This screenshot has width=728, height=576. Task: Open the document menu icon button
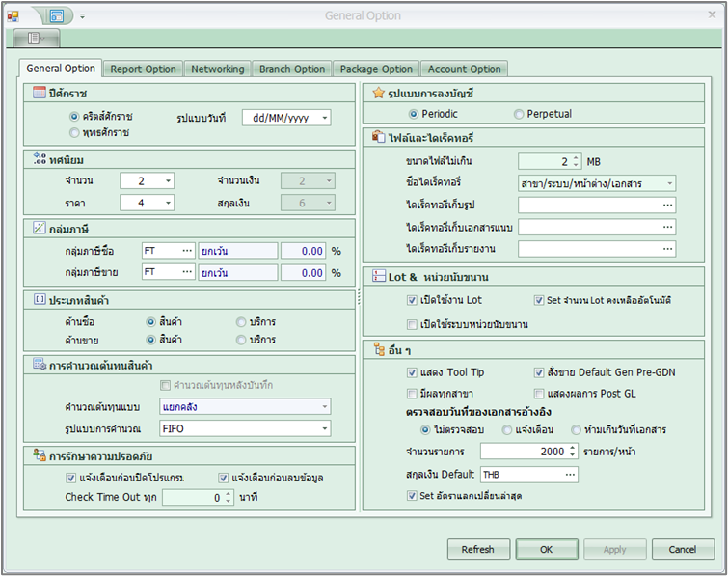point(36,38)
